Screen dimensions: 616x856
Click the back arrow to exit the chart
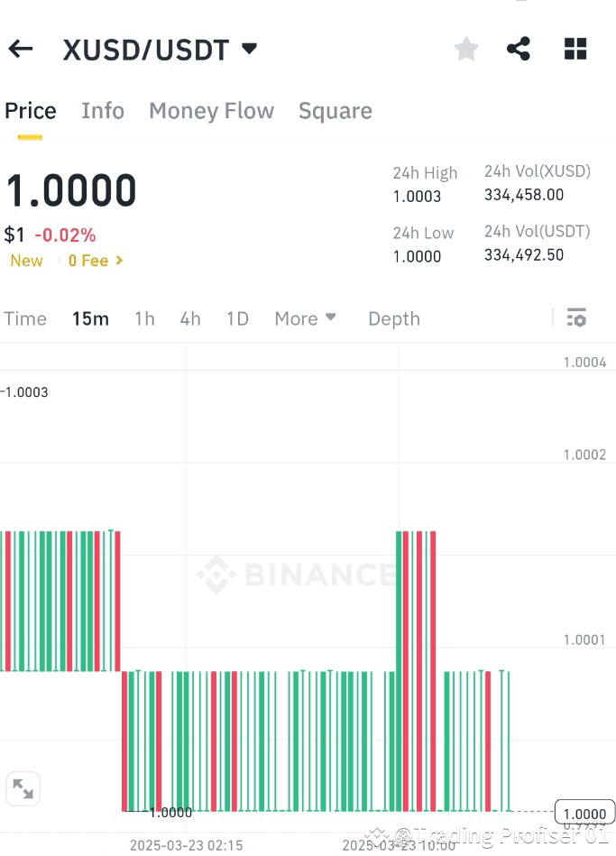point(21,49)
